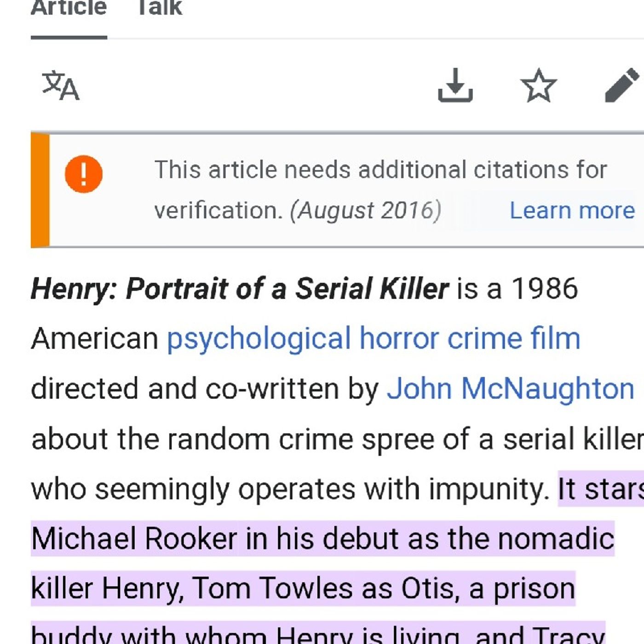Tap highlighted Michael Rooker text

coord(134,539)
